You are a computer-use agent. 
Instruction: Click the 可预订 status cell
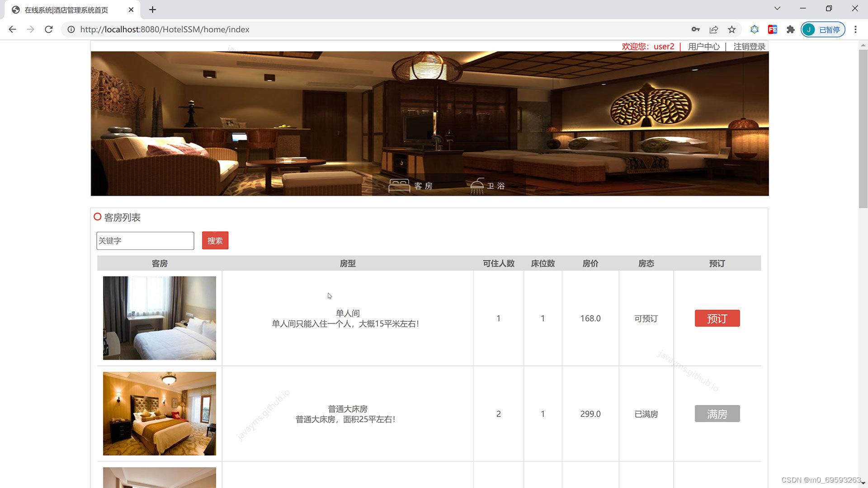pyautogui.click(x=646, y=319)
